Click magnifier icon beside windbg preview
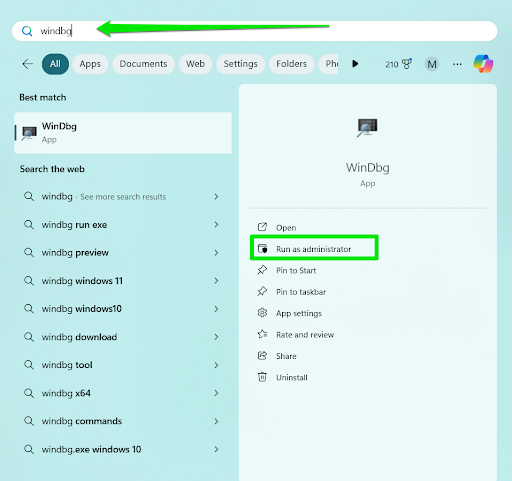 click(x=29, y=253)
